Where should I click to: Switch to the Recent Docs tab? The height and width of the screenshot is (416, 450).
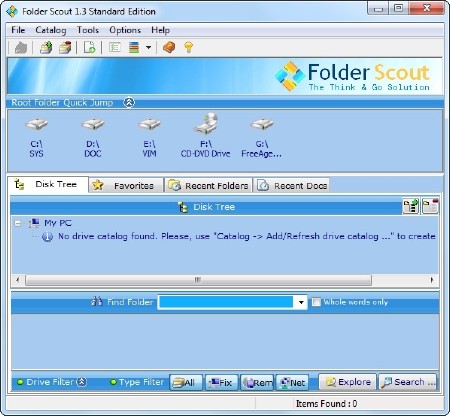click(x=292, y=185)
